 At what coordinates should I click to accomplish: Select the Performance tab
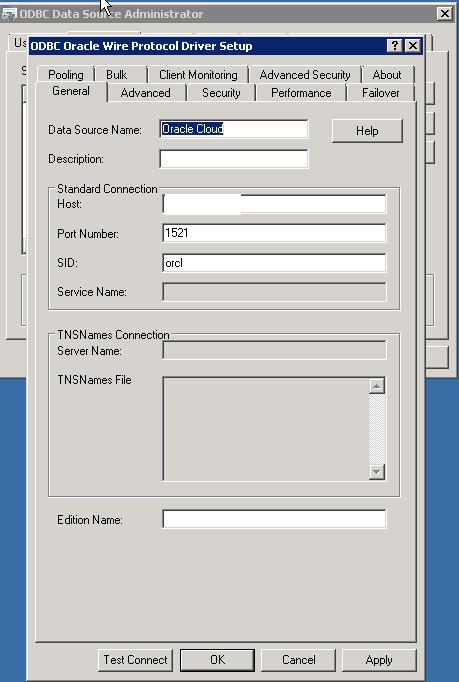(301, 93)
